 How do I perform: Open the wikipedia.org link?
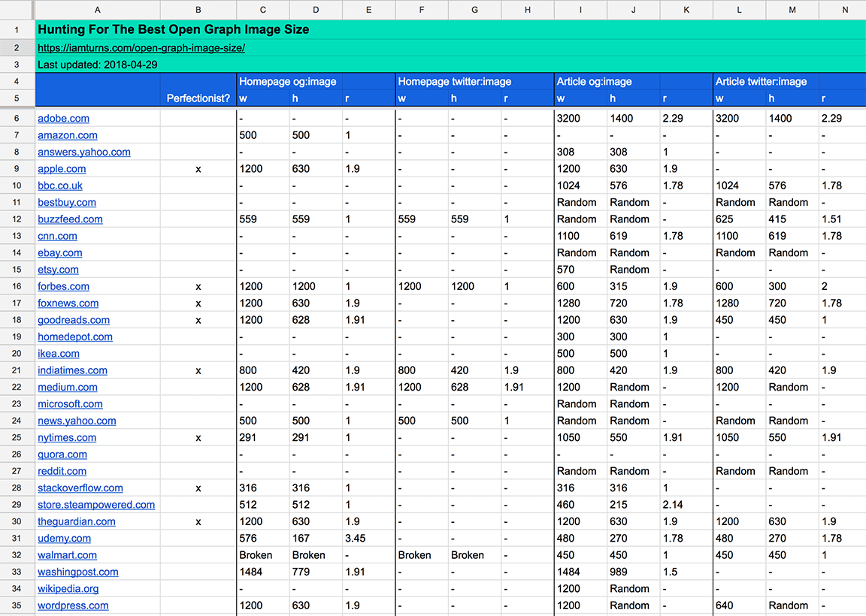click(68, 589)
